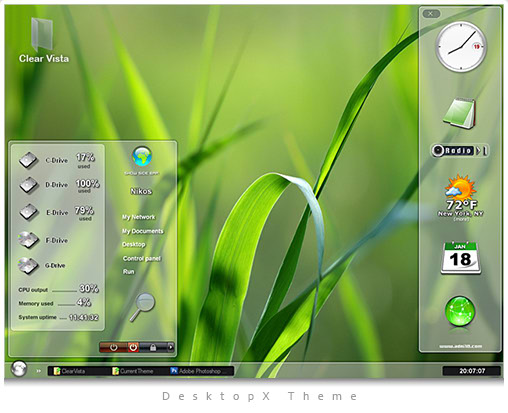Screen dimensions: 508x413
Task: Open the Control panel link
Action: click(x=142, y=258)
